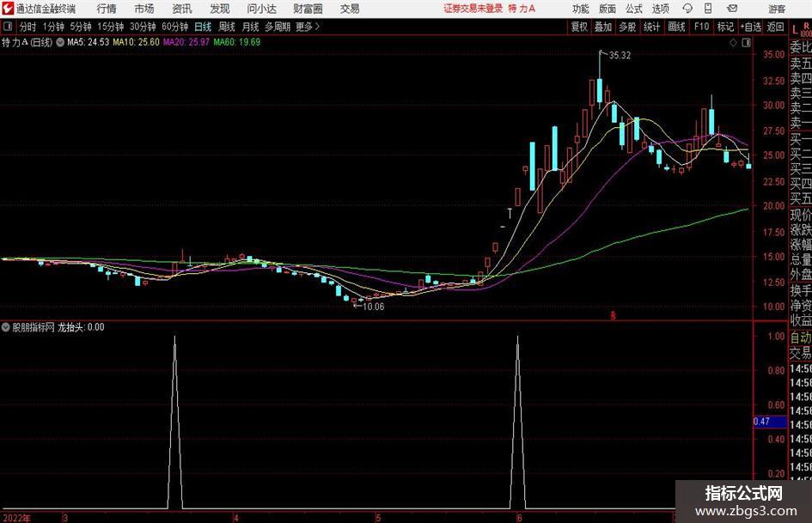Open the mobile phone icon in the title bar
This screenshot has width=812, height=523.
(708, 9)
